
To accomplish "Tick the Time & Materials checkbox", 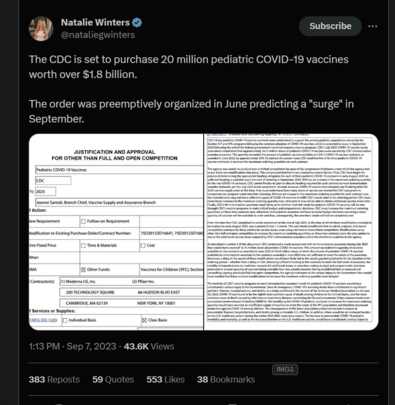I will tap(83, 245).
